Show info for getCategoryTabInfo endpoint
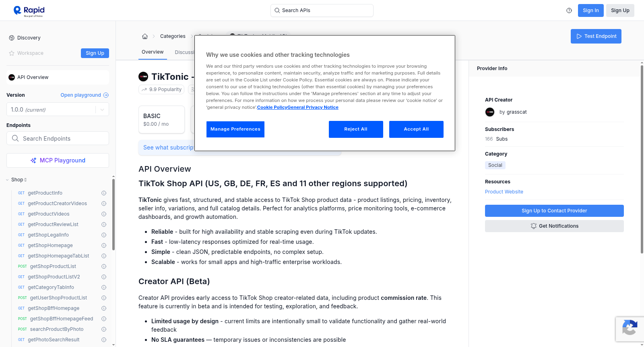 tap(104, 287)
